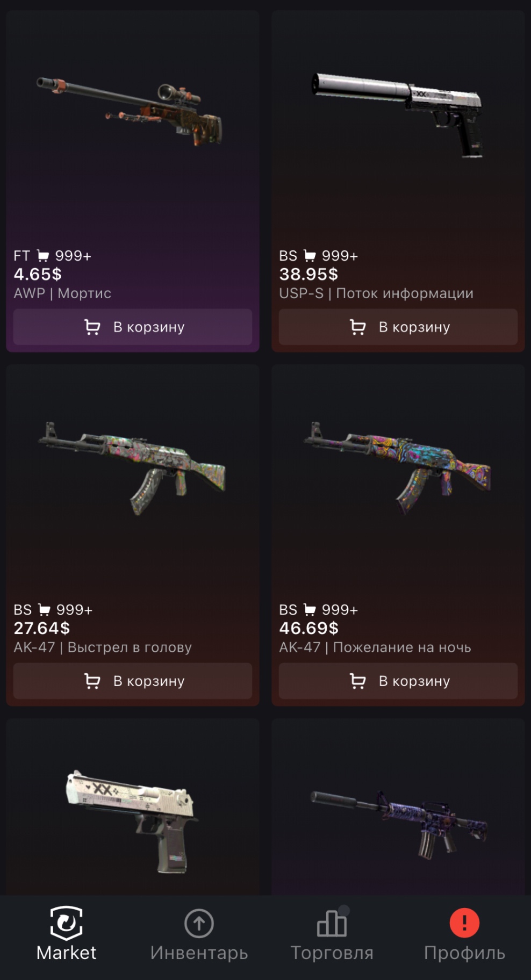
Task: View the AK-47 Выстрел в голову image
Action: coord(132,468)
